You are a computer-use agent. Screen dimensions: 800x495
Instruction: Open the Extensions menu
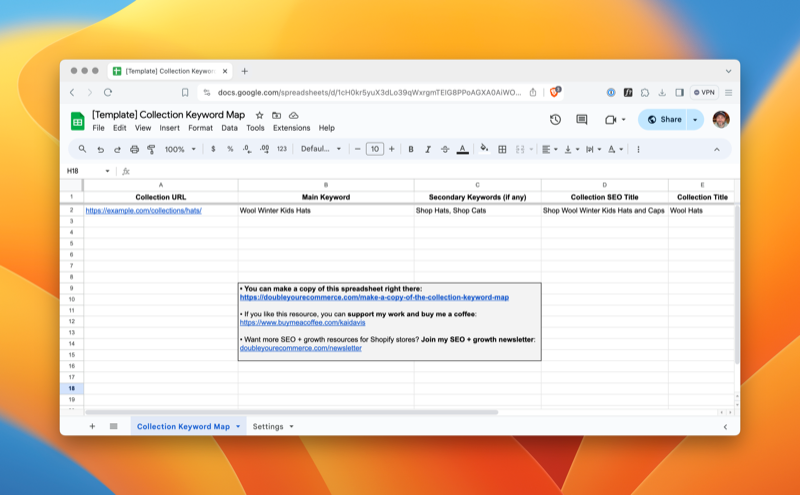tap(291, 128)
